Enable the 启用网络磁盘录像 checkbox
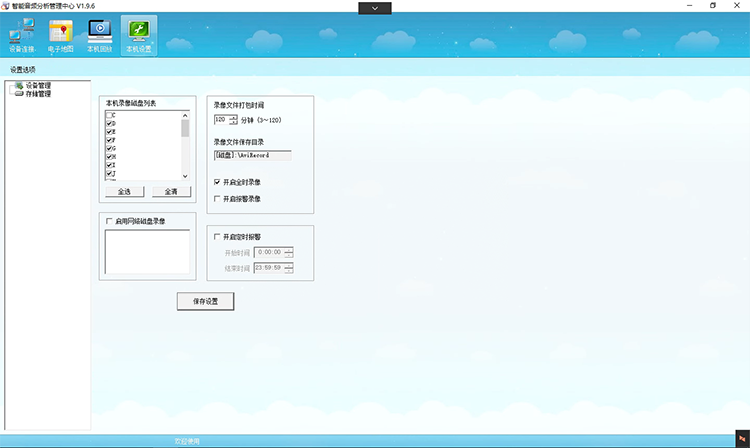 click(x=108, y=220)
